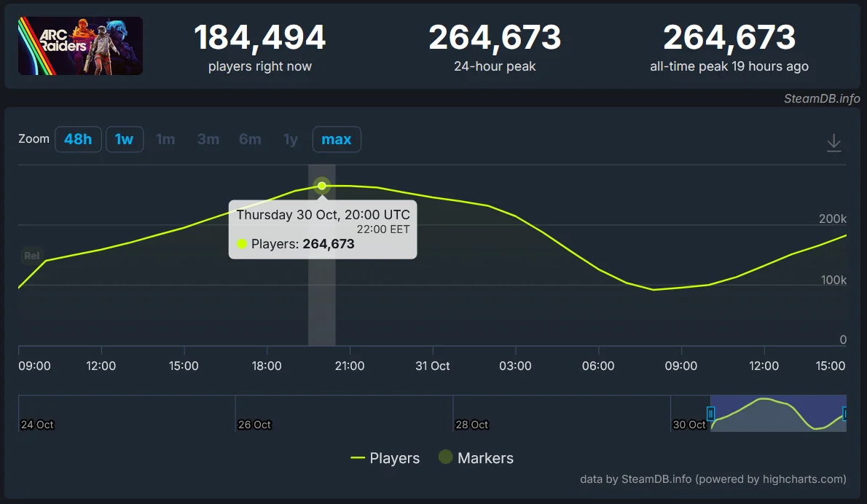Toggle visibility of the Players series
The image size is (867, 504).
click(x=394, y=458)
